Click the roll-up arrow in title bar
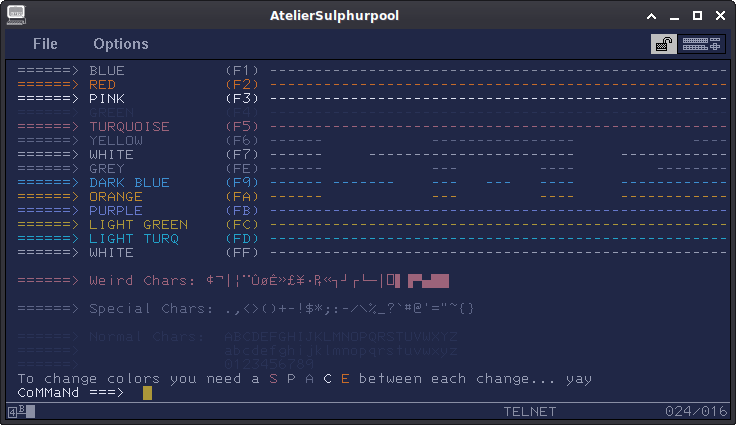The image size is (736, 425). [x=652, y=16]
